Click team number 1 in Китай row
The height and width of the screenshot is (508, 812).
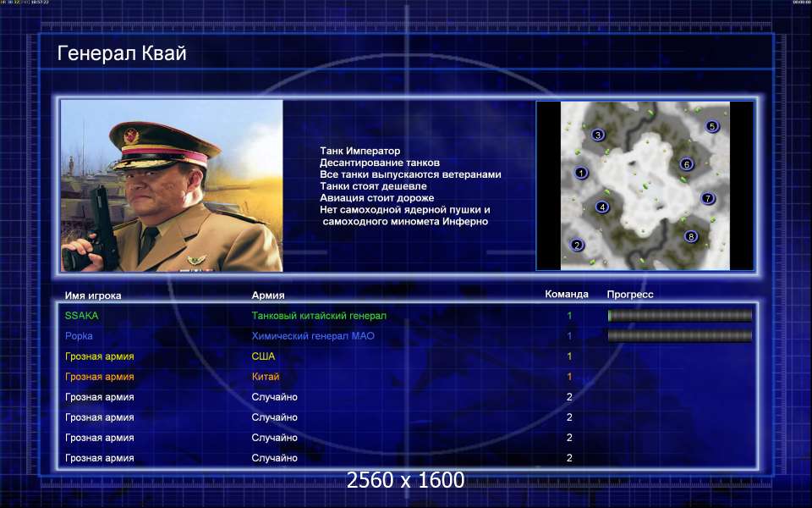tap(569, 377)
